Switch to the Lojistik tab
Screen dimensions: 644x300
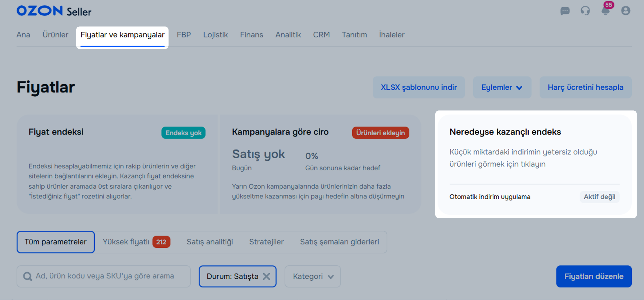[215, 35]
